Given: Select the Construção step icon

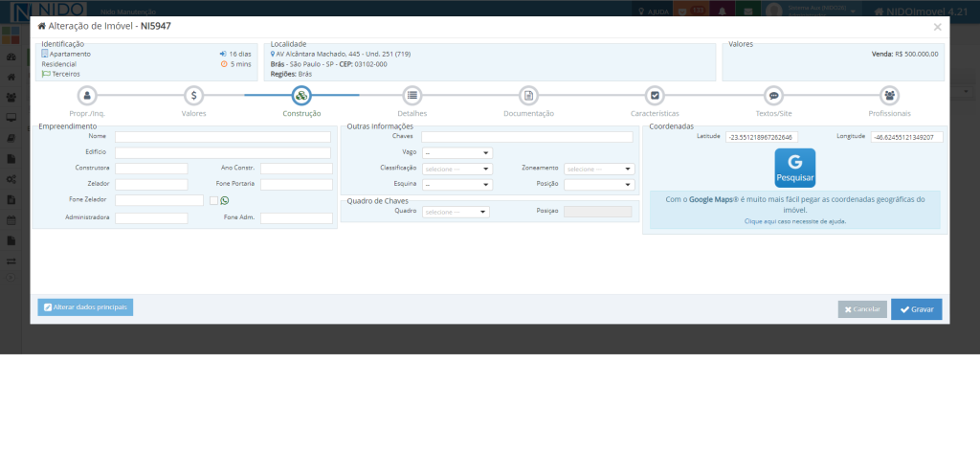Looking at the screenshot, I should (x=301, y=95).
